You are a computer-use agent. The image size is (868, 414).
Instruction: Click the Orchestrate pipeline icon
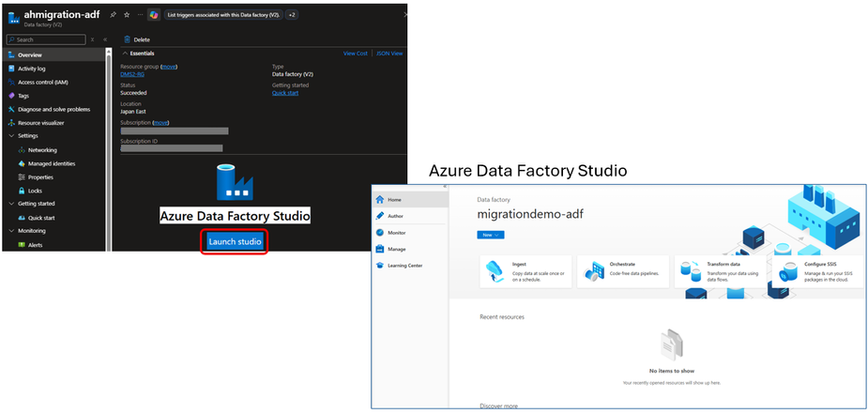click(x=594, y=271)
